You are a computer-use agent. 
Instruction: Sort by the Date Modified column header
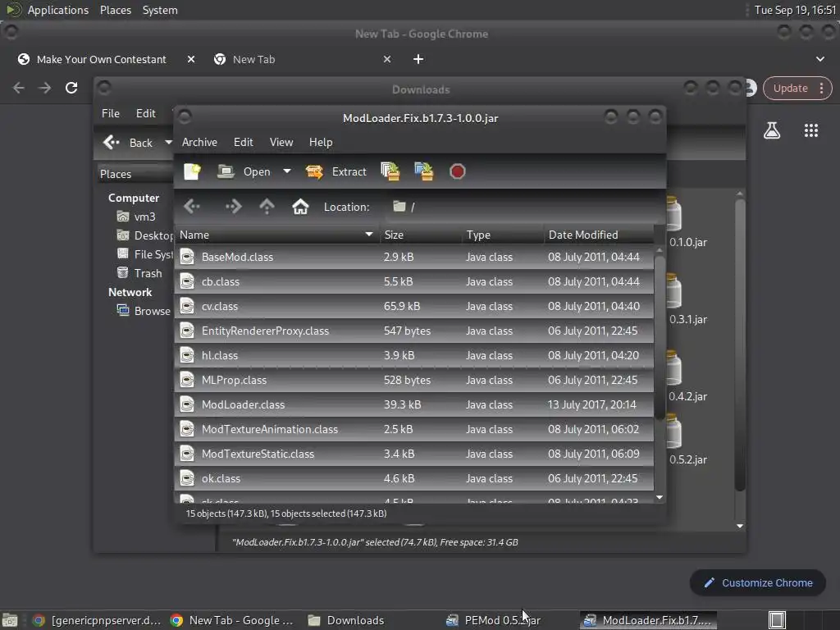599,235
